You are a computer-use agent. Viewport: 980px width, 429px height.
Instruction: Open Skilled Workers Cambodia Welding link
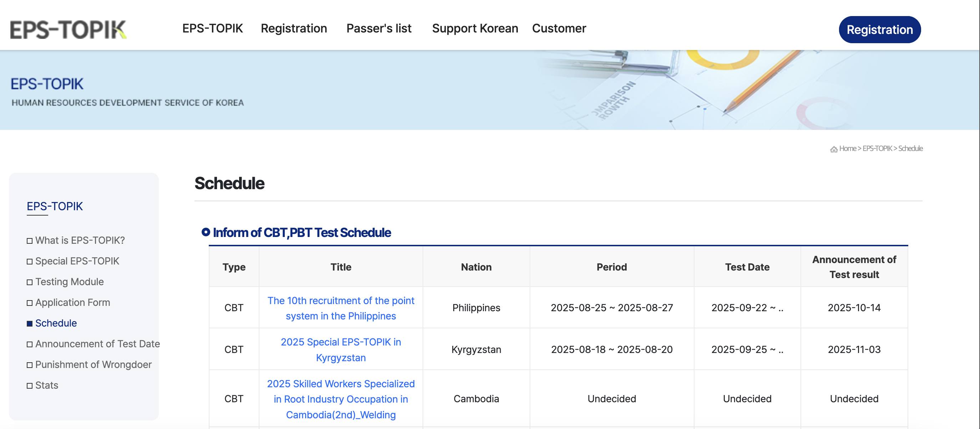pyautogui.click(x=341, y=399)
